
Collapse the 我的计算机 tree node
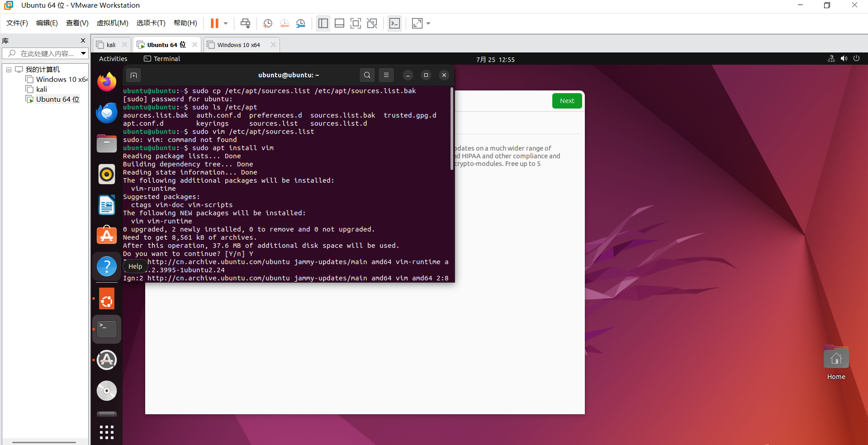tap(9, 70)
